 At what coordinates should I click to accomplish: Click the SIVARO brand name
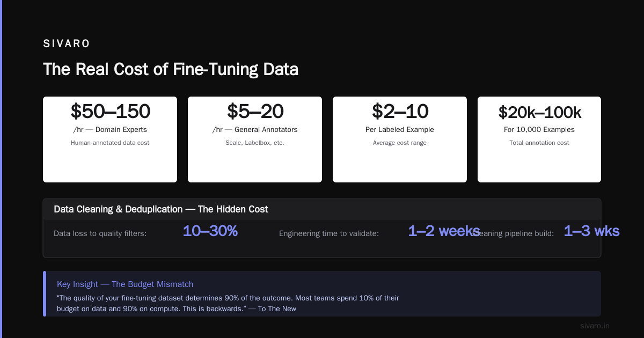pos(67,44)
